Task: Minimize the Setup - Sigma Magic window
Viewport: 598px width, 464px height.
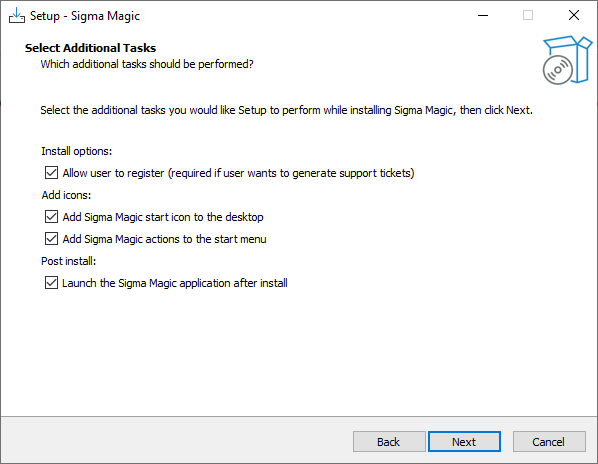Action: click(x=483, y=16)
